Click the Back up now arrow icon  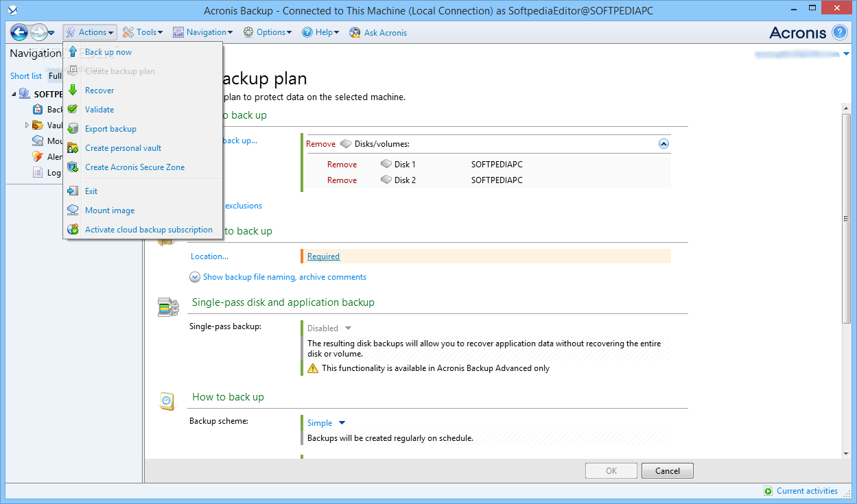[73, 52]
